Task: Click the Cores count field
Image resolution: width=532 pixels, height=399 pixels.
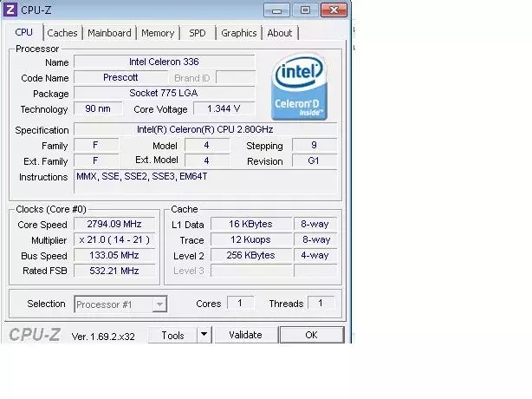Action: tap(240, 303)
